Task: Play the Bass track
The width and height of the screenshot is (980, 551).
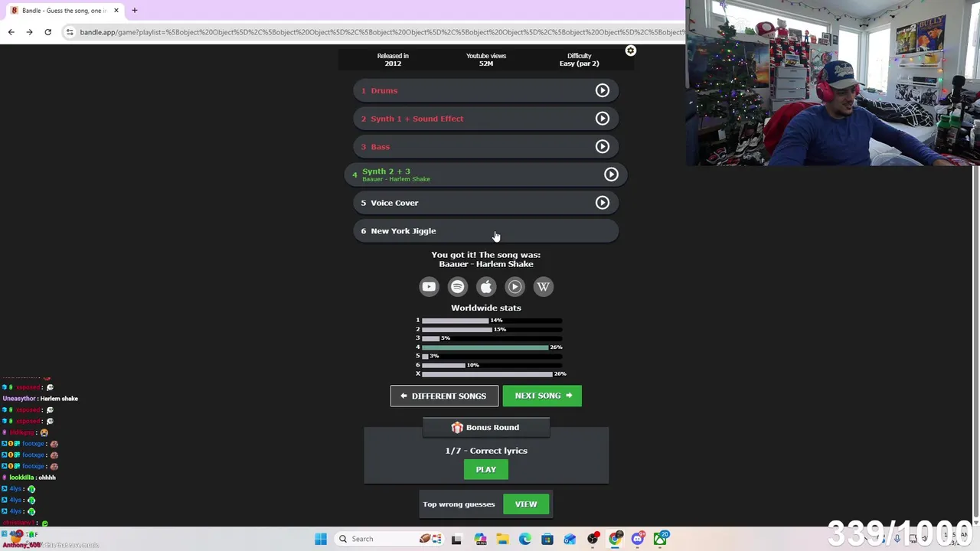Action: click(603, 146)
